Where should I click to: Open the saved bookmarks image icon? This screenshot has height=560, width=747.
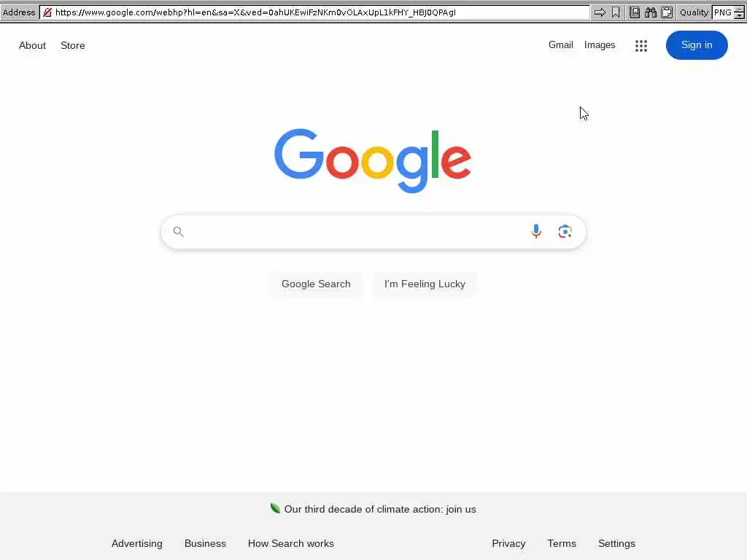(635, 12)
